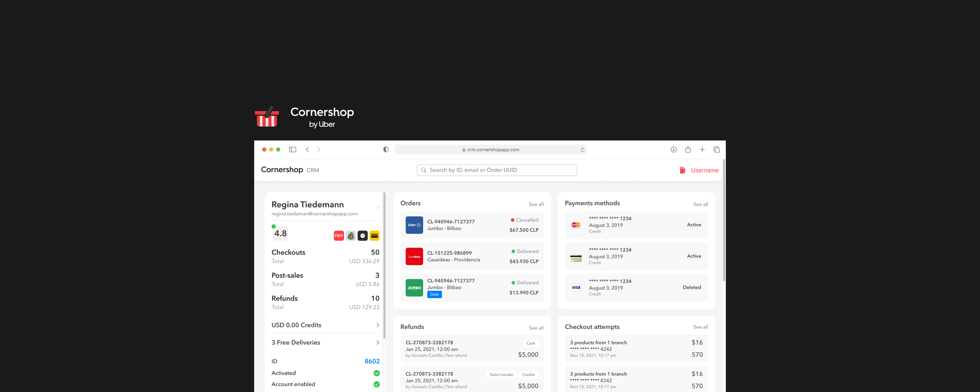Toggle the Account enabled green checkmark
980x392 pixels.
(377, 384)
